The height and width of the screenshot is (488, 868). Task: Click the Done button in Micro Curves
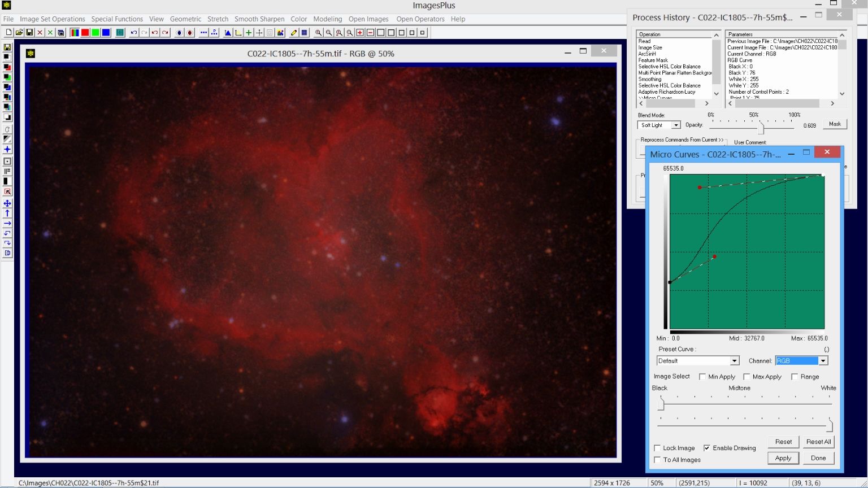[818, 458]
